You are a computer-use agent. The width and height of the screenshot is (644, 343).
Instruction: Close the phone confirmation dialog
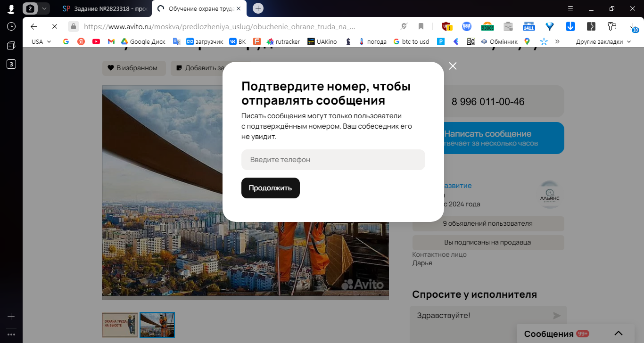click(453, 66)
